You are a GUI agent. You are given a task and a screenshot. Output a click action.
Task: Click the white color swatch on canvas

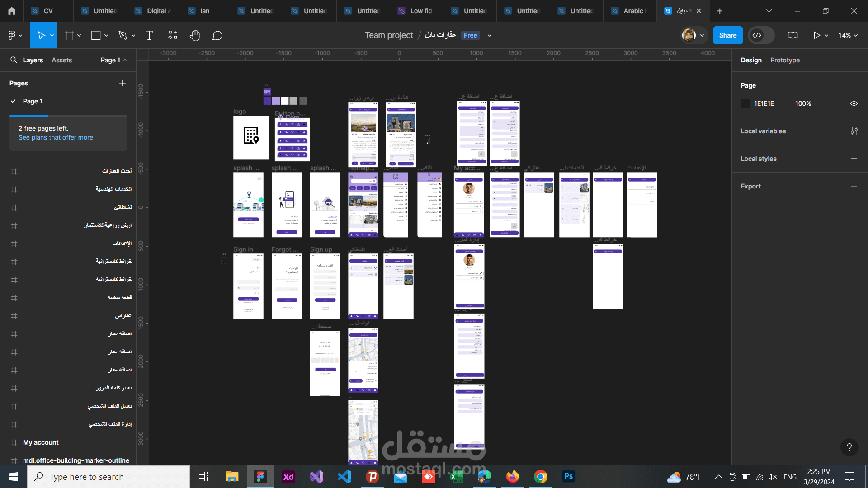pyautogui.click(x=285, y=101)
